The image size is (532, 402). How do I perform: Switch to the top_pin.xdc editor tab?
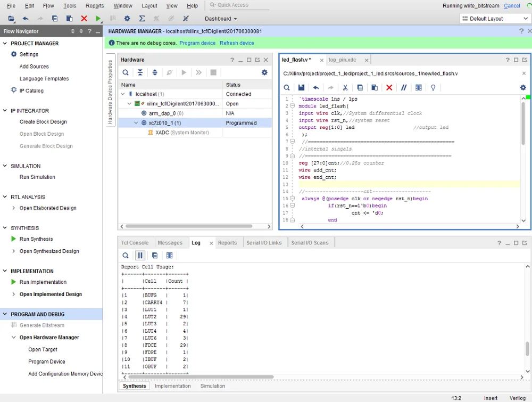click(342, 60)
